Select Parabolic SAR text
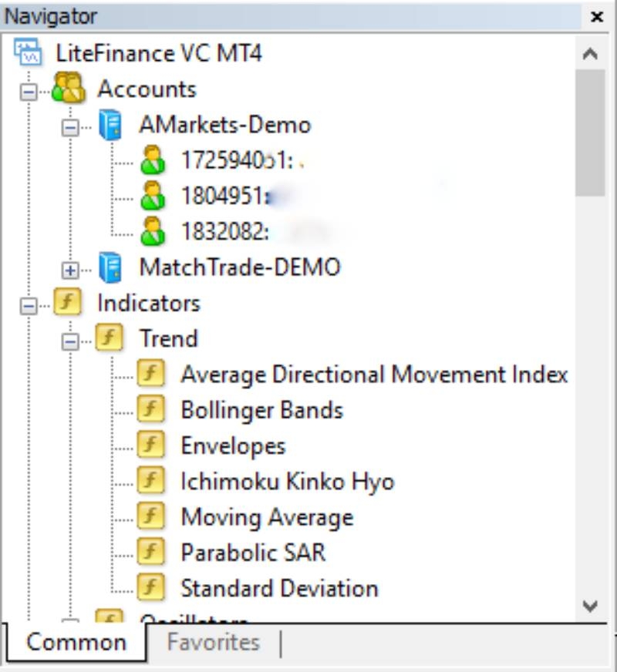The width and height of the screenshot is (617, 672). pos(253,552)
